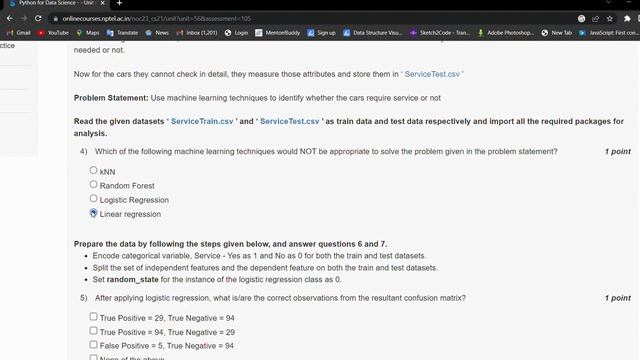Open the Login bookmark
The width and height of the screenshot is (640, 360).
(x=236, y=33)
